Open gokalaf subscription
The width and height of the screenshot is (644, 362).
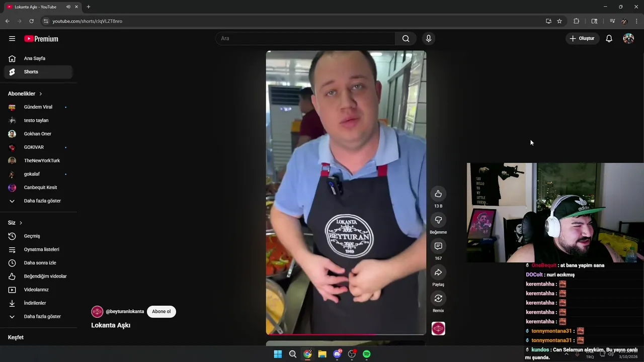point(38,174)
